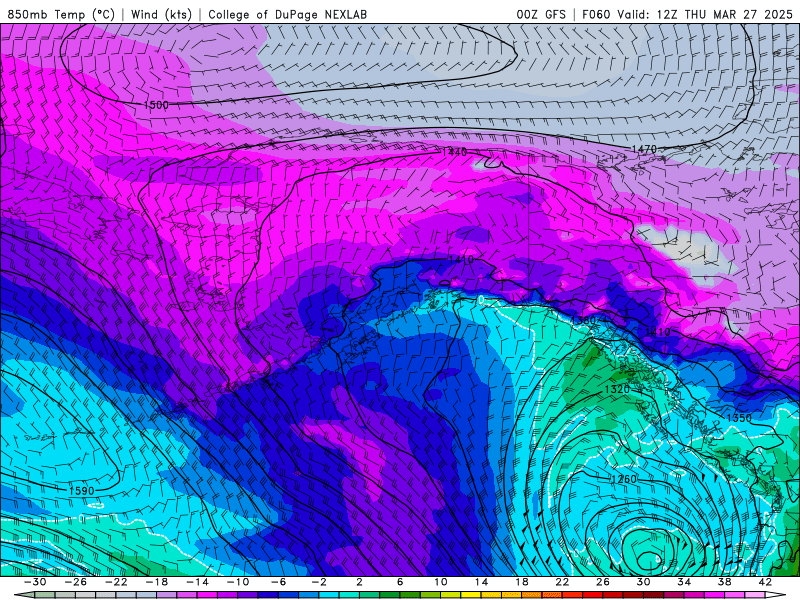
Task: Select the 1440 height contour label
Action: click(x=454, y=152)
